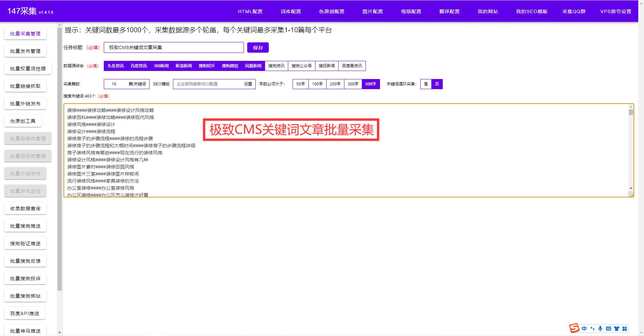
Task: Open enabled 批量外链发布 in sidebar
Action: [25, 104]
